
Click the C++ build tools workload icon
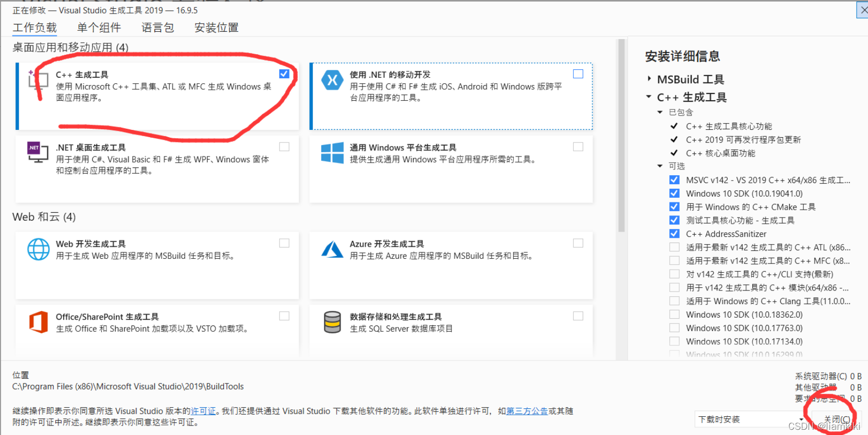(x=38, y=81)
